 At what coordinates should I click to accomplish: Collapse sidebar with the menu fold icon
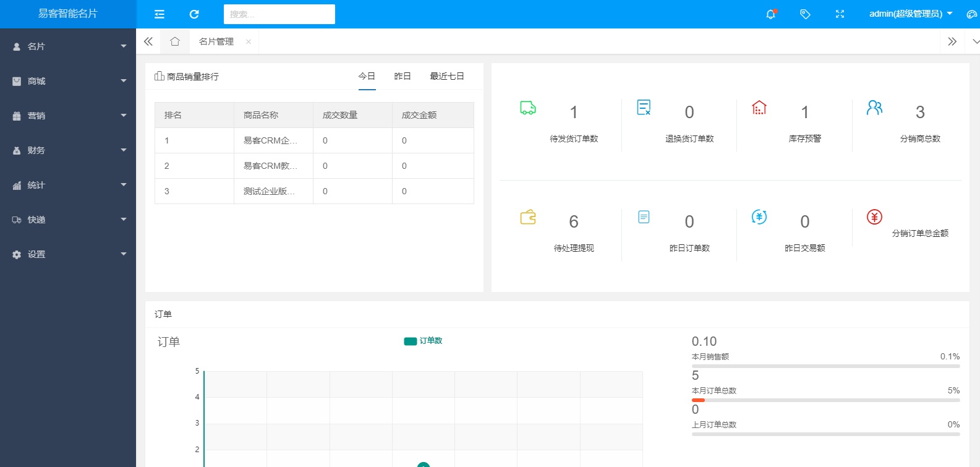[x=160, y=14]
